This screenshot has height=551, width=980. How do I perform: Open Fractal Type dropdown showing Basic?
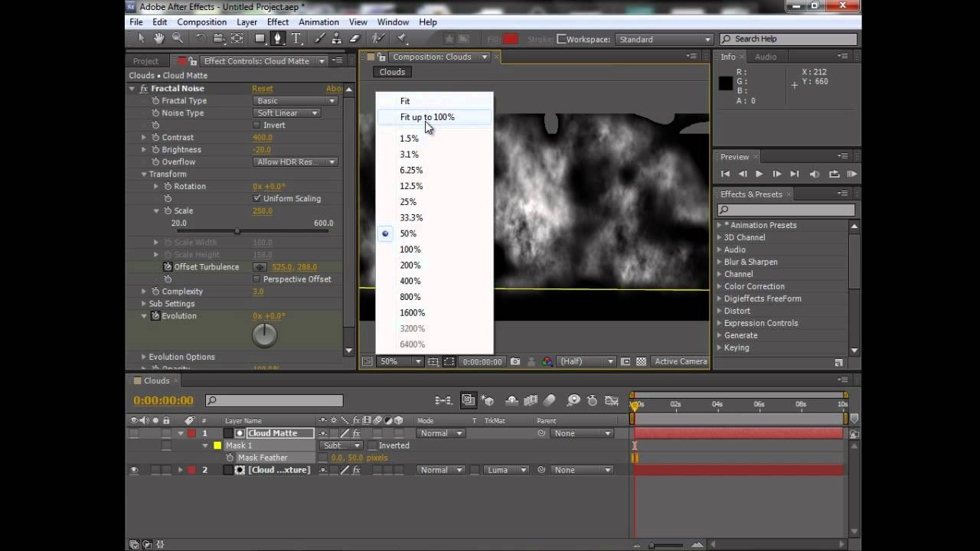tap(296, 101)
